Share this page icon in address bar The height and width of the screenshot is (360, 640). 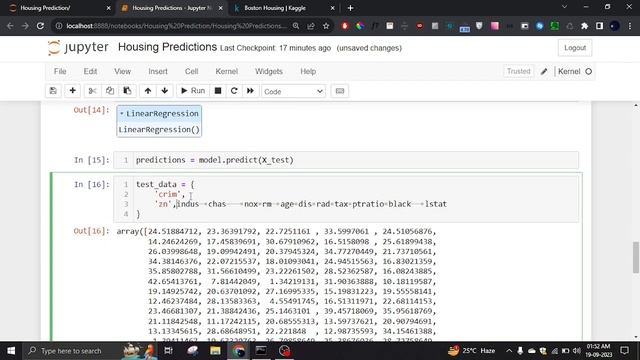point(311,26)
